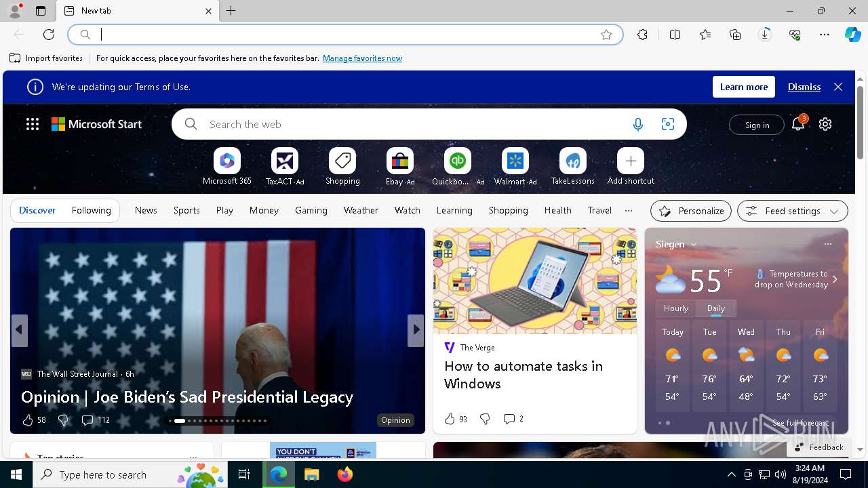Image resolution: width=868 pixels, height=488 pixels.
Task: Open the Quickbooks shortcut
Action: 458,167
